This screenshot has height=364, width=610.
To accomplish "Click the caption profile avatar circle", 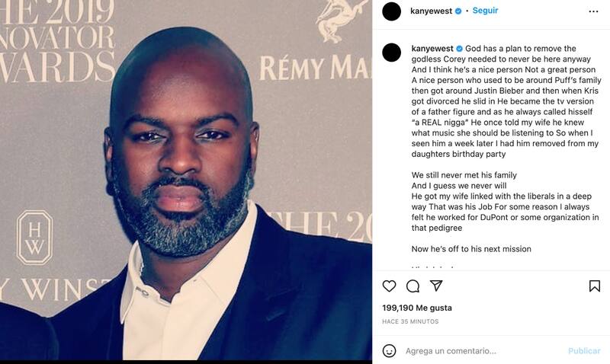I will point(391,53).
